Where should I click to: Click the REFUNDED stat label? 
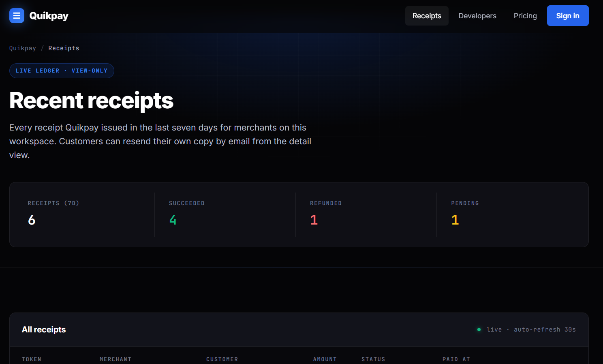326,203
